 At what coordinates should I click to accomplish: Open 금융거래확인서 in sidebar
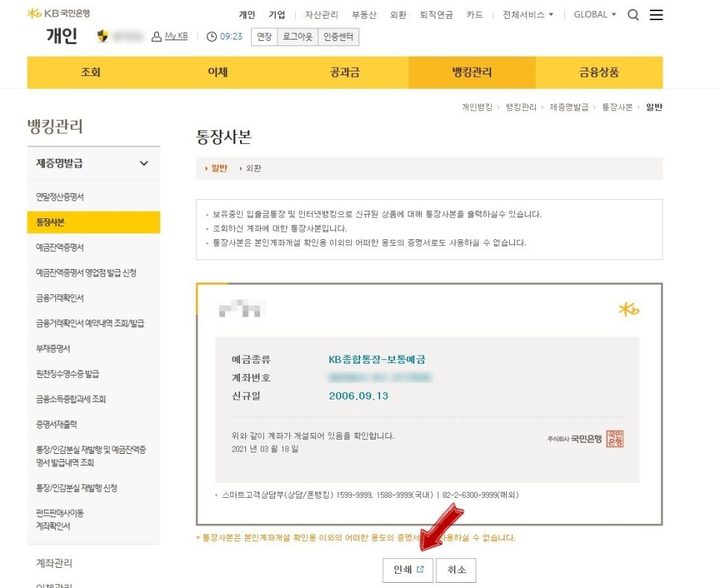click(x=60, y=298)
